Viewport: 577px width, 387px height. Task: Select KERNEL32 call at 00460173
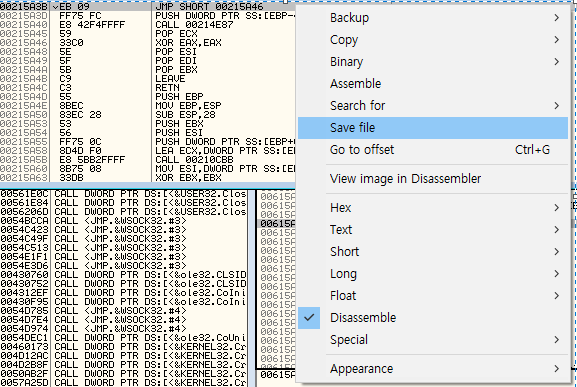click(123, 347)
